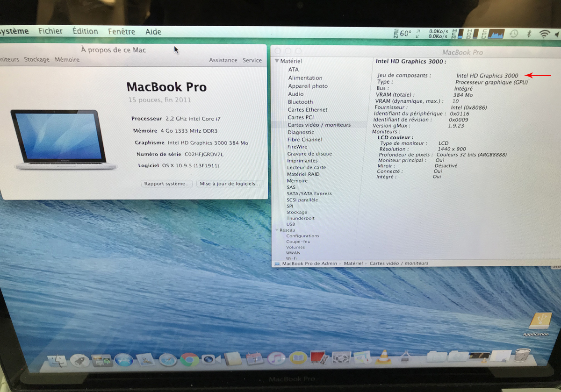
Task: Click the Rapport système button
Action: click(x=167, y=184)
